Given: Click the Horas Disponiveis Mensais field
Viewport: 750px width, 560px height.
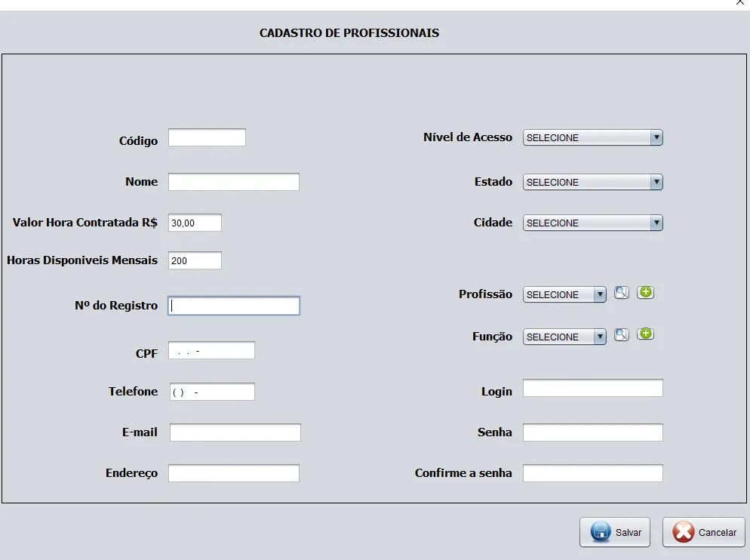Looking at the screenshot, I should click(x=195, y=260).
